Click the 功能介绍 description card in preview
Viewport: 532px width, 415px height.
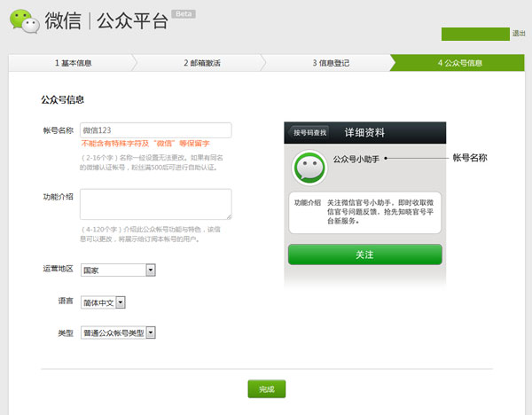(x=365, y=213)
